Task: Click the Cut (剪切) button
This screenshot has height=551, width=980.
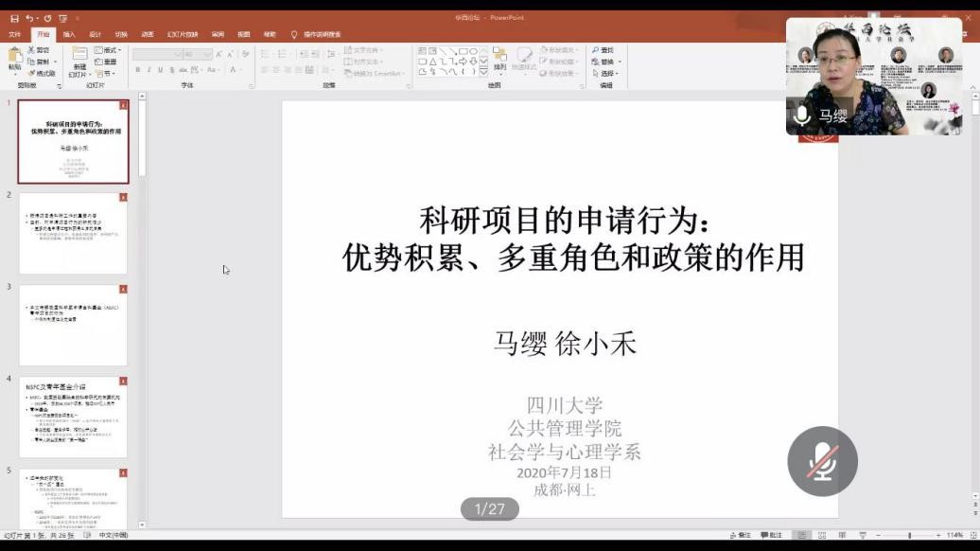Action: 39,50
